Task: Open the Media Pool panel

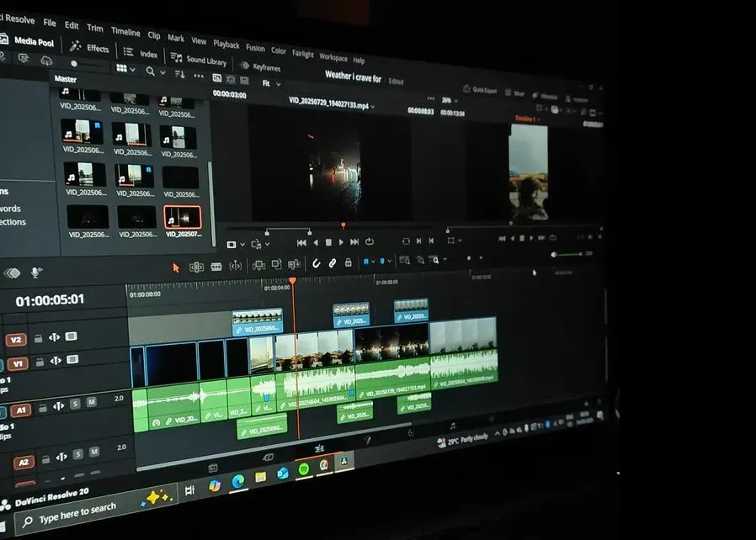Action: click(x=28, y=41)
